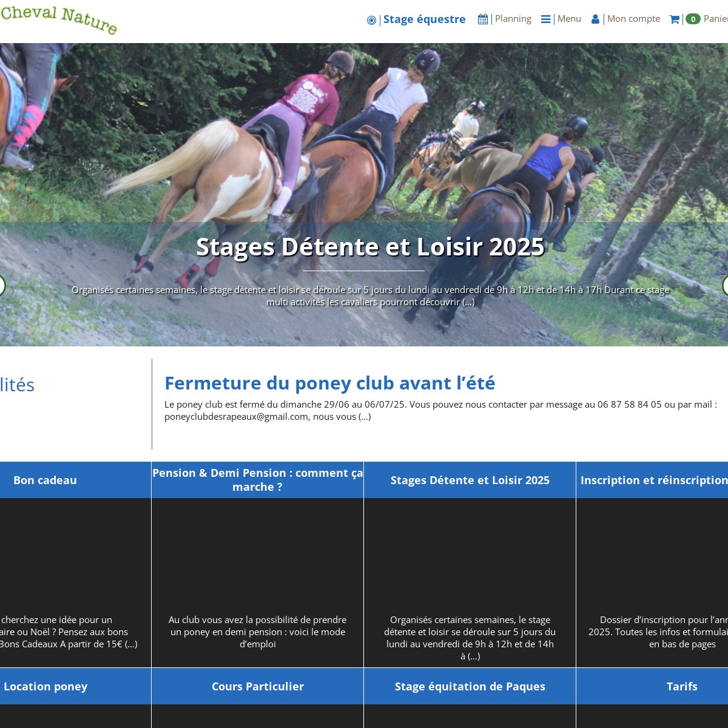
Task: Click the Stages card text 'Organisés certaines semaines'
Action: click(x=470, y=638)
